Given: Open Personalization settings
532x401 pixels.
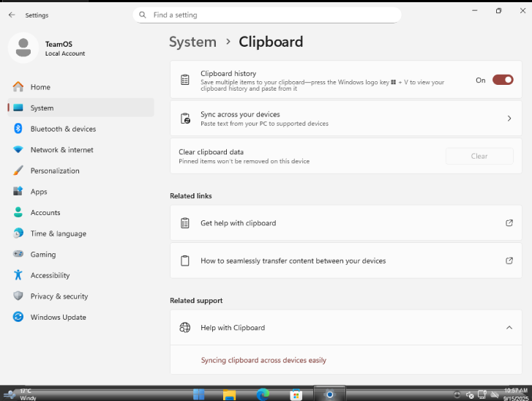Looking at the screenshot, I should 80,170.
